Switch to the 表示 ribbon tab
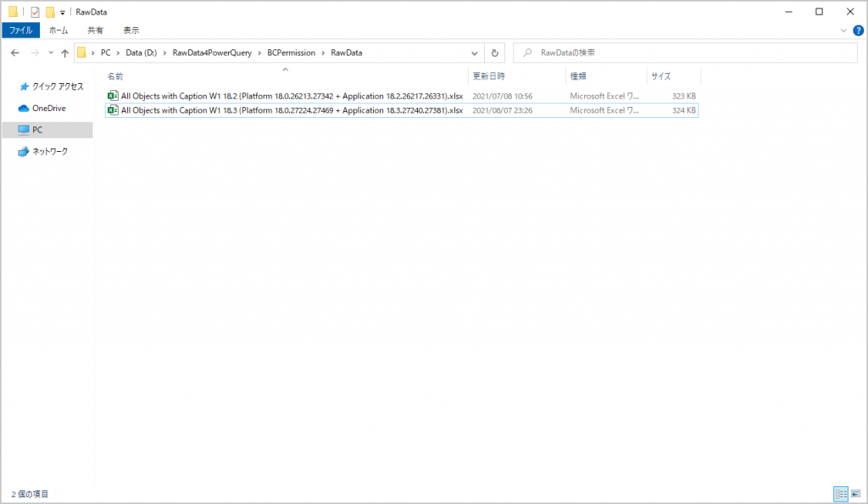The height and width of the screenshot is (504, 868). coord(131,30)
